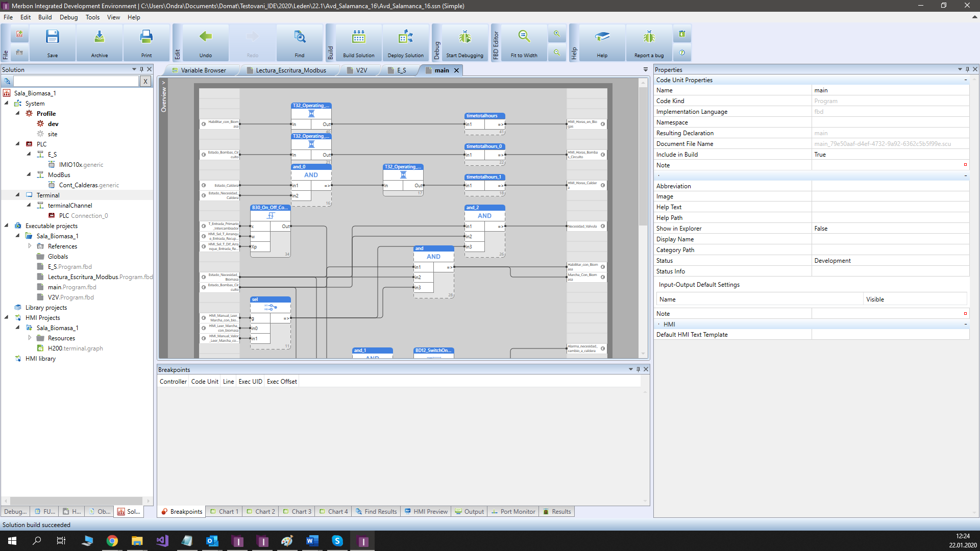Click the Save toolbar icon
Image resolution: width=980 pixels, height=551 pixels.
click(x=53, y=37)
